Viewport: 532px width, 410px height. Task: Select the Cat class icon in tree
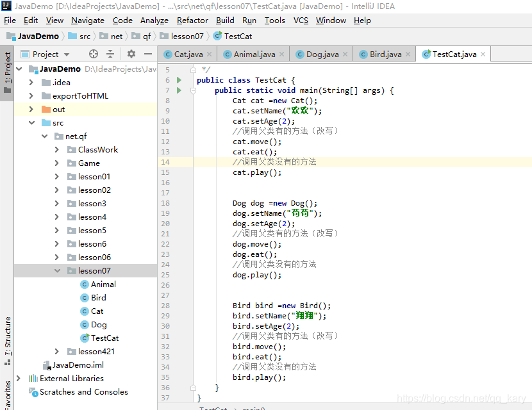[x=85, y=311]
